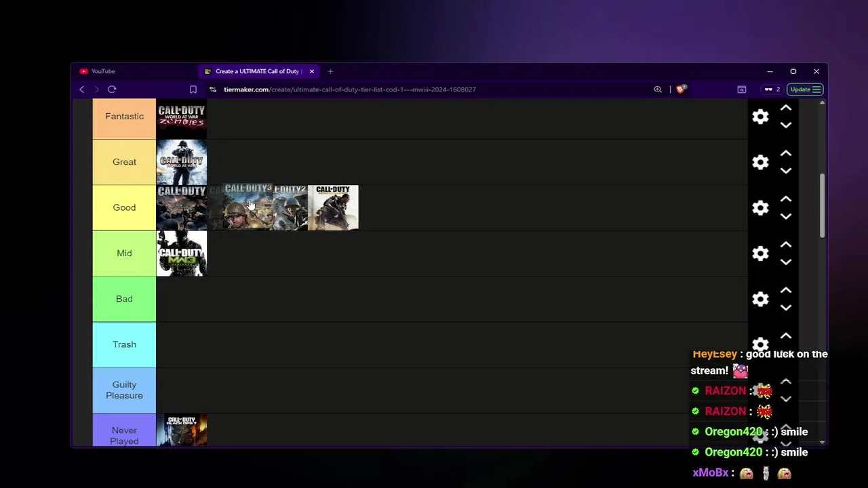Click the green Update menu button
Image resolution: width=868 pixels, height=488 pixels.
pos(806,89)
